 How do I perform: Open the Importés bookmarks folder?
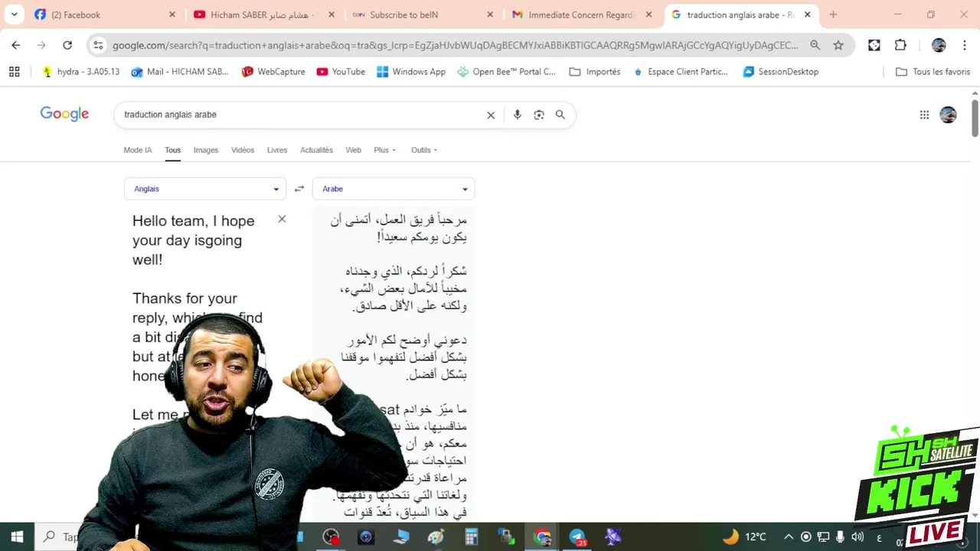(x=595, y=71)
